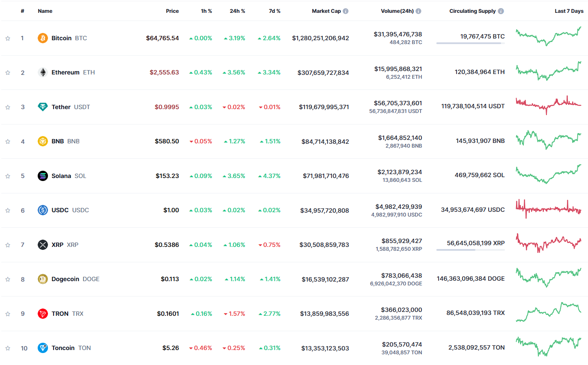Star TRON to add to watchlist

[8, 314]
